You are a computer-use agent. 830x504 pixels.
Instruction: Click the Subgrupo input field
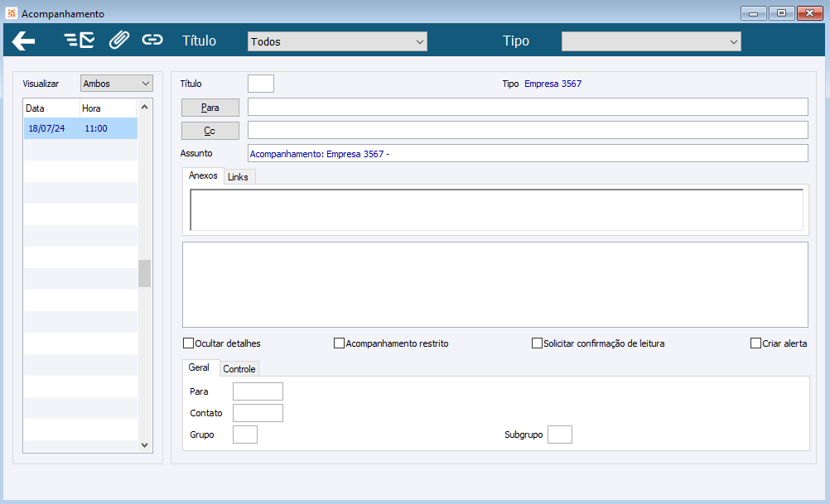pos(559,434)
